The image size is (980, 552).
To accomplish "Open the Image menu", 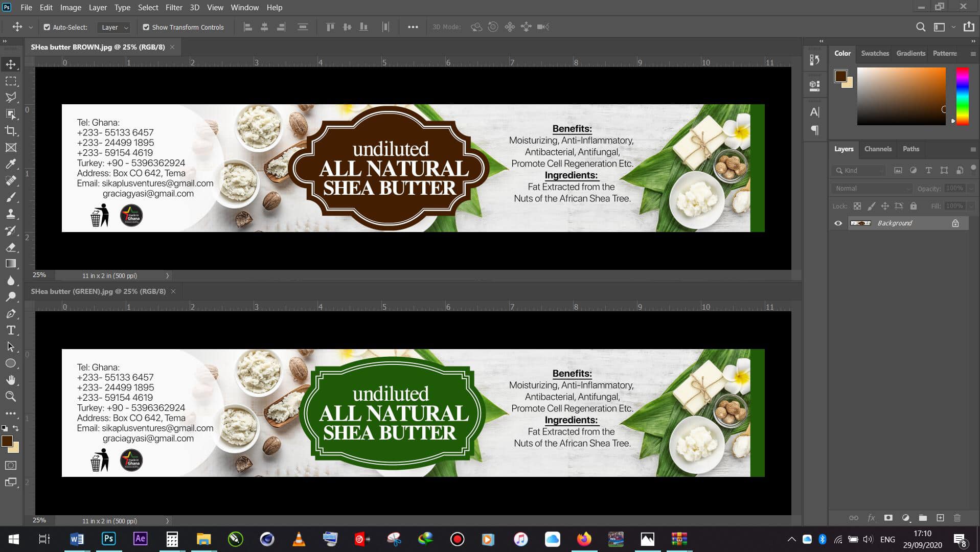I will 71,8.
